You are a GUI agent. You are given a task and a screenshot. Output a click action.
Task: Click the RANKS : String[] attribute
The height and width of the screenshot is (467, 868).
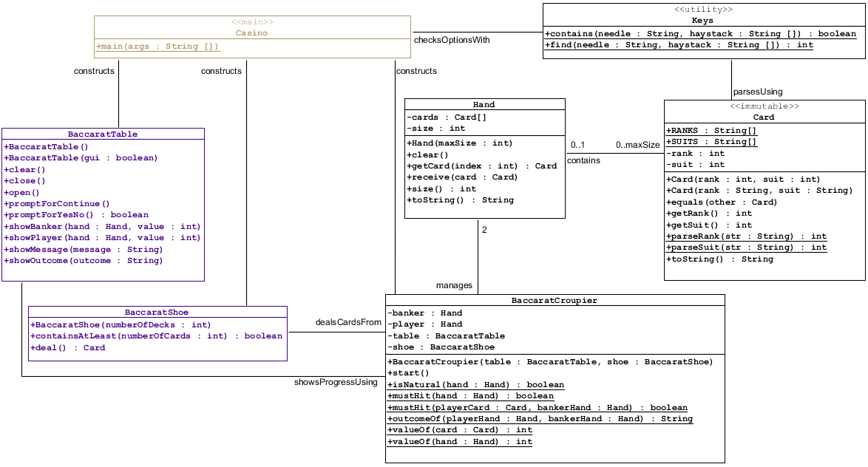pos(712,131)
